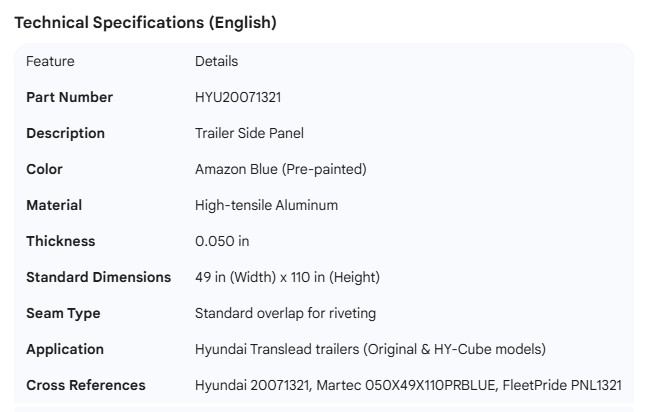645x412 pixels.
Task: Select the Application row label
Action: coord(65,349)
